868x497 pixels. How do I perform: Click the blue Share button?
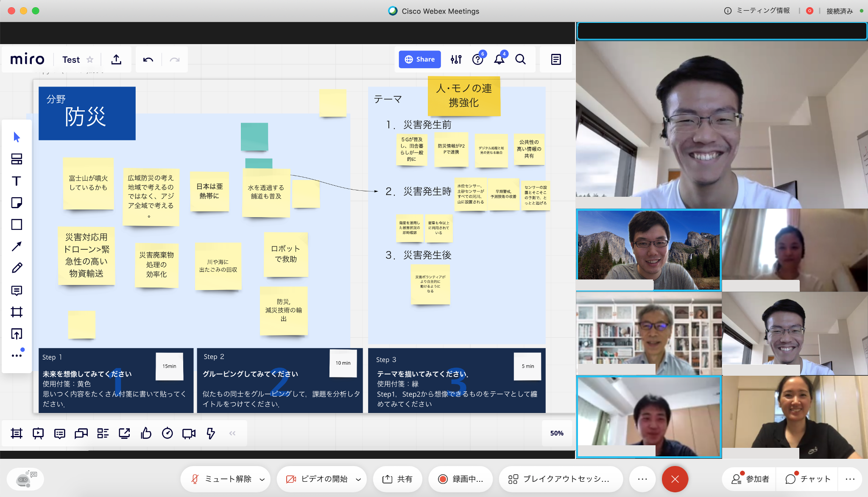[419, 59]
